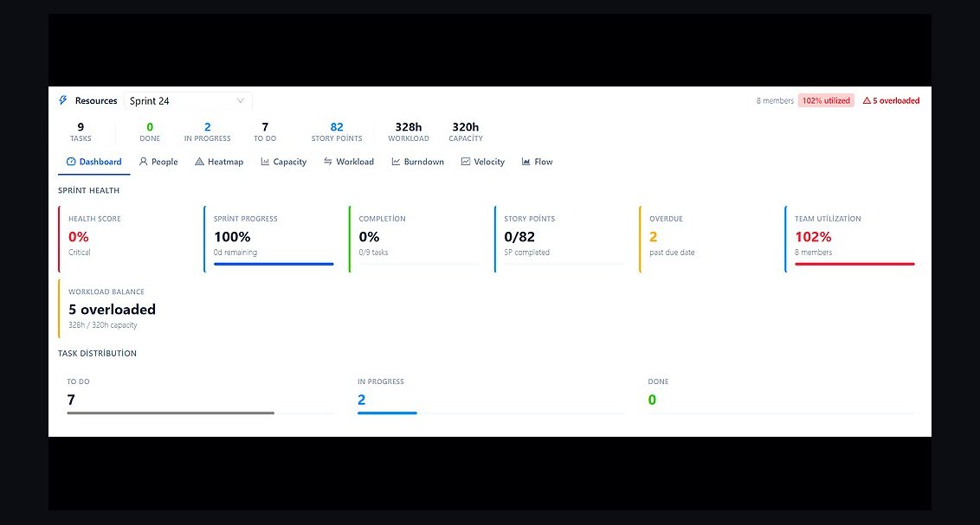The width and height of the screenshot is (980, 525).
Task: Click the Team Utilization red bar
Action: coord(854,264)
